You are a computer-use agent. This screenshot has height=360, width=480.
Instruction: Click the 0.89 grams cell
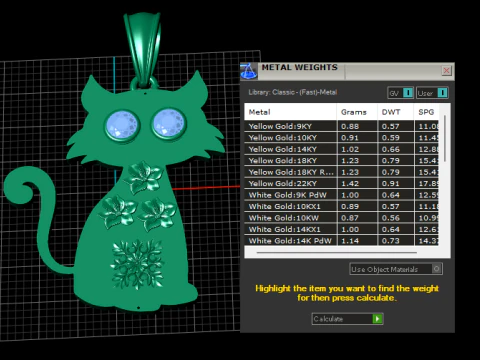coord(357,206)
